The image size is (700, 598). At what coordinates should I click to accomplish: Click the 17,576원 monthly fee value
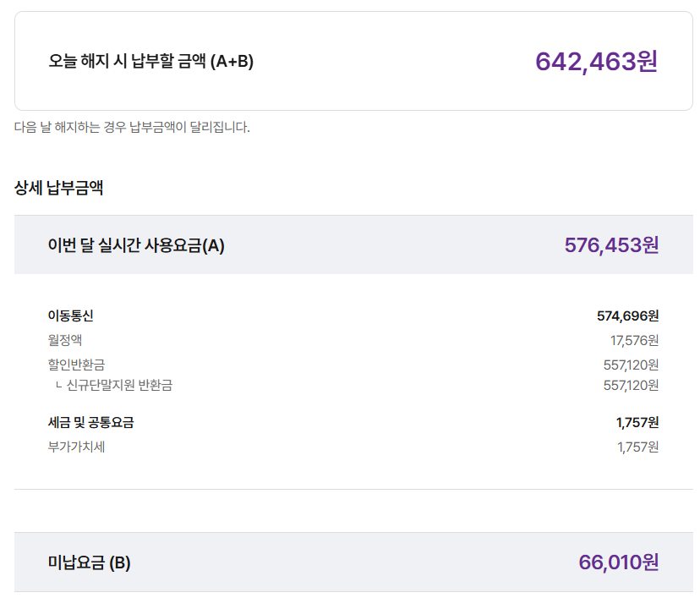click(x=634, y=341)
